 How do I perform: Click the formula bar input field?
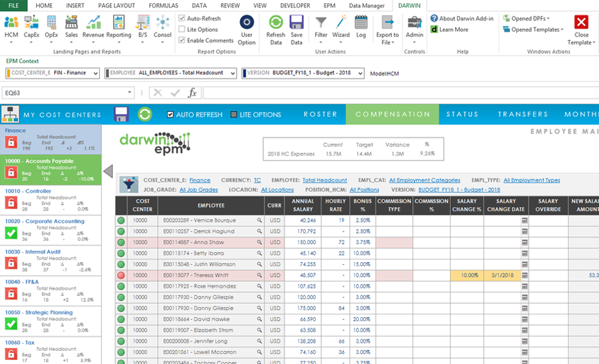point(400,93)
